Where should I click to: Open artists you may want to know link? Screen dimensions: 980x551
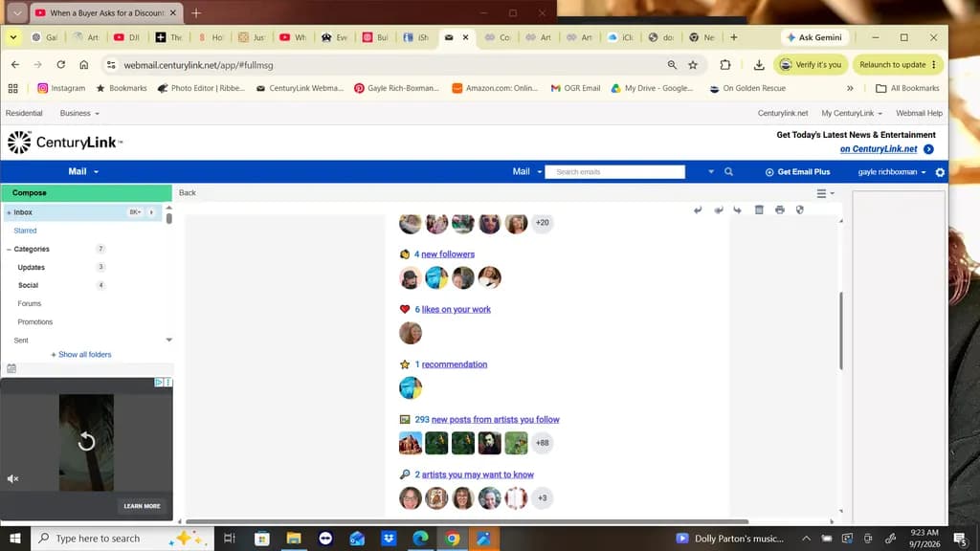pyautogui.click(x=478, y=474)
